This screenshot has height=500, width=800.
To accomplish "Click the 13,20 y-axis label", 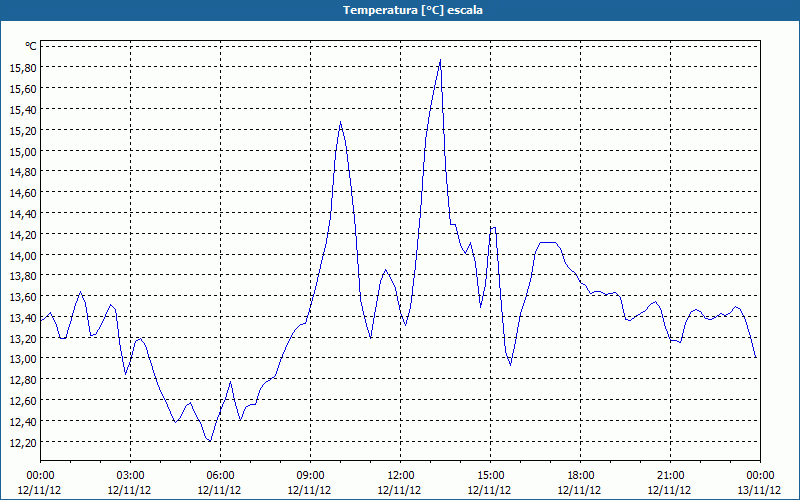I will [x=23, y=338].
